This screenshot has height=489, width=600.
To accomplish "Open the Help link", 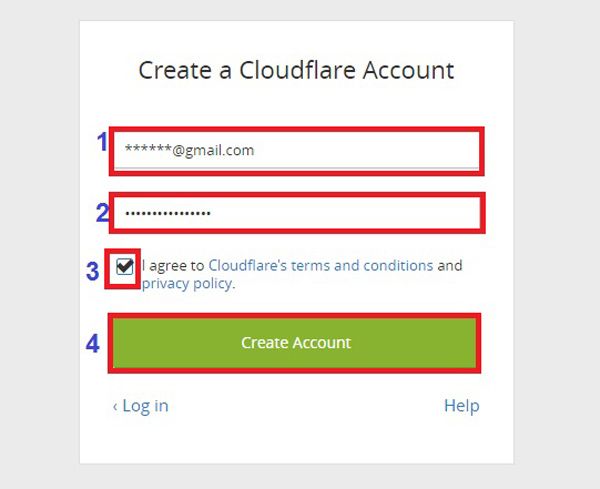I will [x=461, y=405].
